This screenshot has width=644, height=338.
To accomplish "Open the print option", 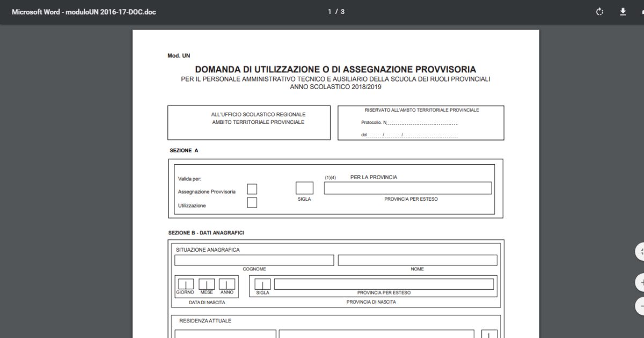I will pyautogui.click(x=642, y=10).
